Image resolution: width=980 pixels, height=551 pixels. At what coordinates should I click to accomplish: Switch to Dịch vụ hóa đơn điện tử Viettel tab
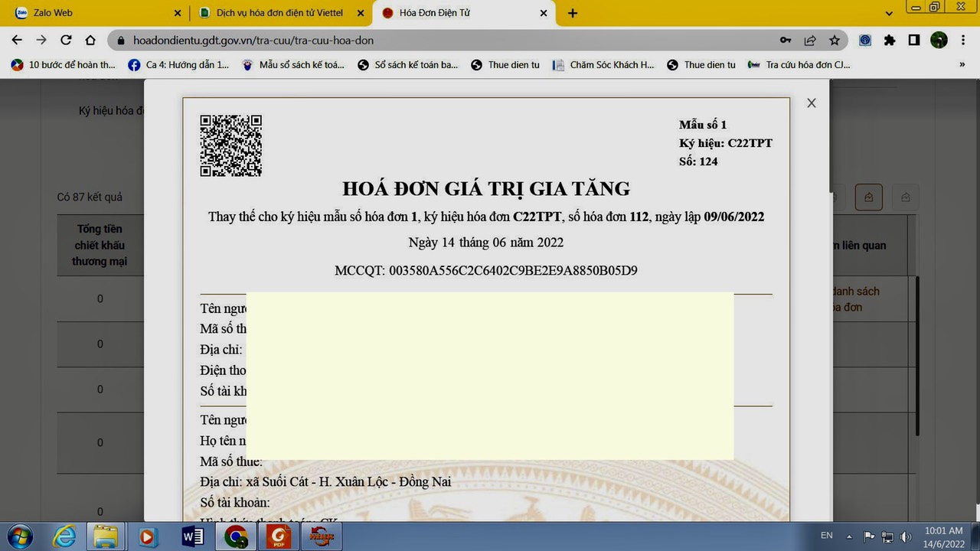(279, 13)
